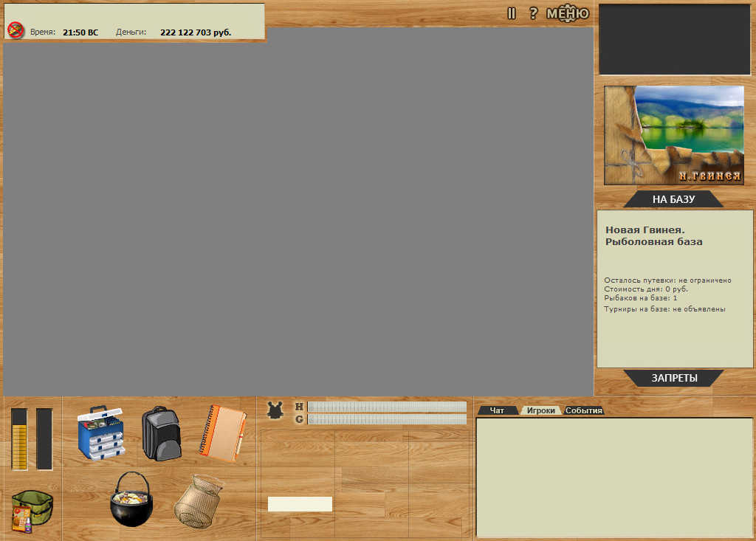
Task: Open the gray backpack inventory
Action: [162, 433]
